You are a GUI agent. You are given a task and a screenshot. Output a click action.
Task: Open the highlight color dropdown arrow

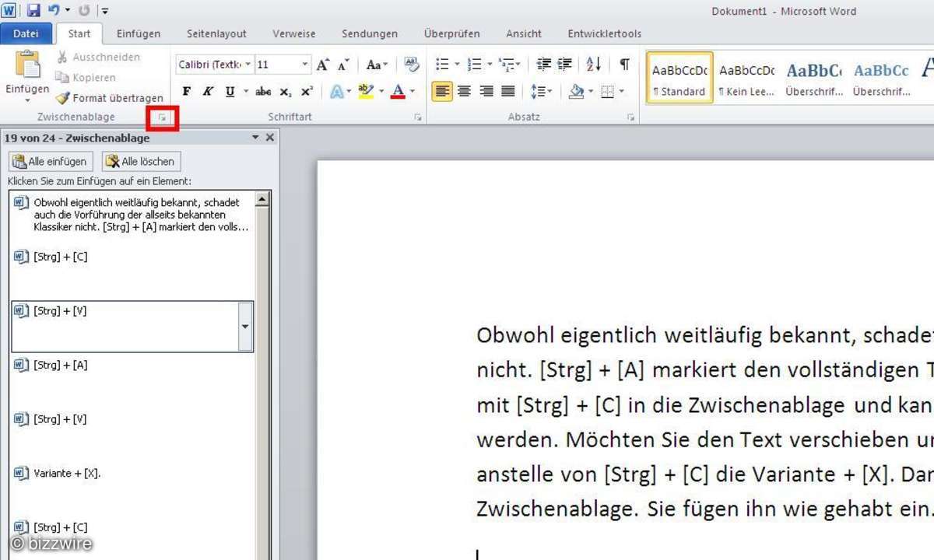pos(381,91)
